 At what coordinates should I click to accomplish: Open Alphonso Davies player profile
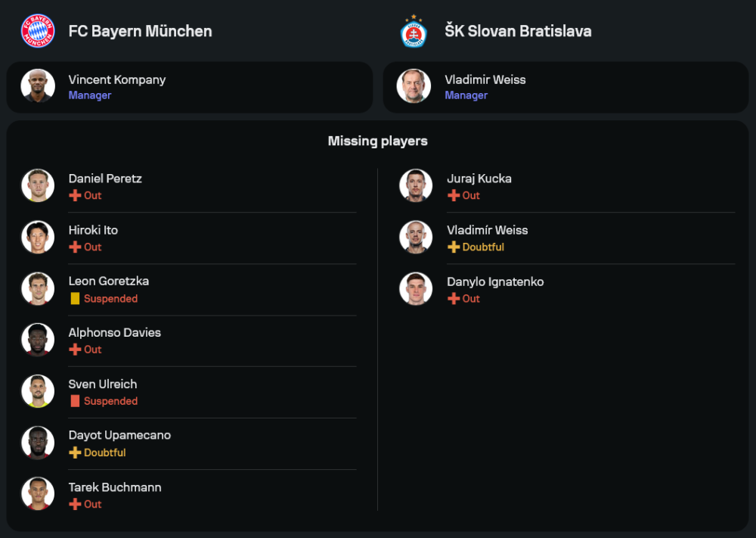(x=114, y=332)
